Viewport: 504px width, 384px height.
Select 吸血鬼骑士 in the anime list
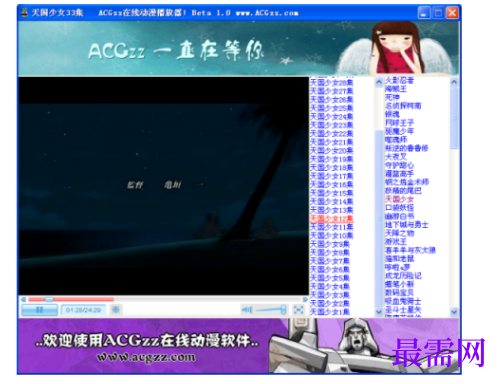pos(403,301)
